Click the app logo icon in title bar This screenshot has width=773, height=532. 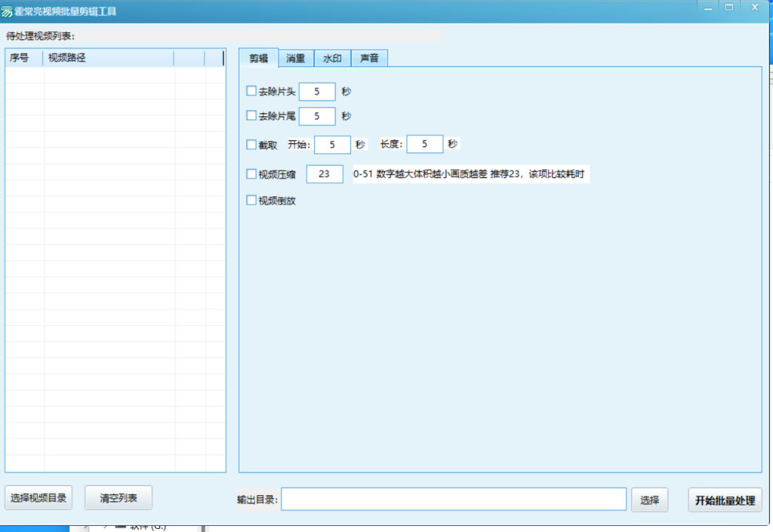tap(8, 12)
